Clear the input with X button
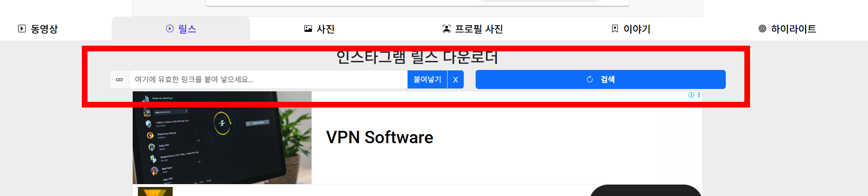This screenshot has height=196, width=868. coord(456,79)
